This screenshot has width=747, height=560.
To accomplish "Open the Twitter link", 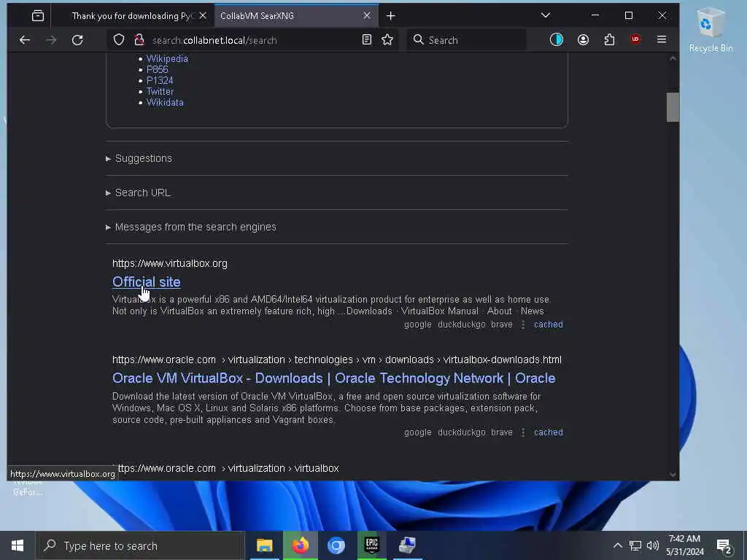I will tap(160, 91).
